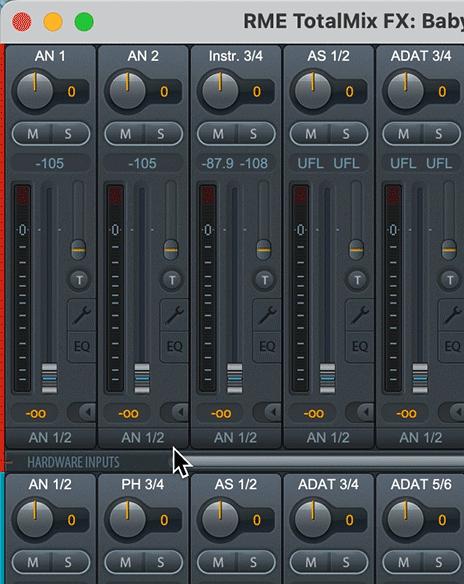Open settings wrench on top ADAT 3/4 channel

click(x=452, y=315)
